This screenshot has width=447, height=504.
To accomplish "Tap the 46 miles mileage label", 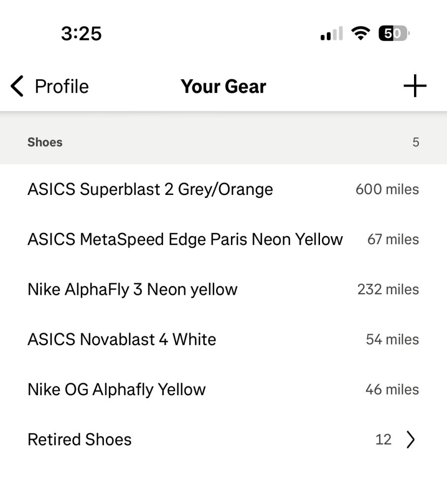I will [x=392, y=390].
